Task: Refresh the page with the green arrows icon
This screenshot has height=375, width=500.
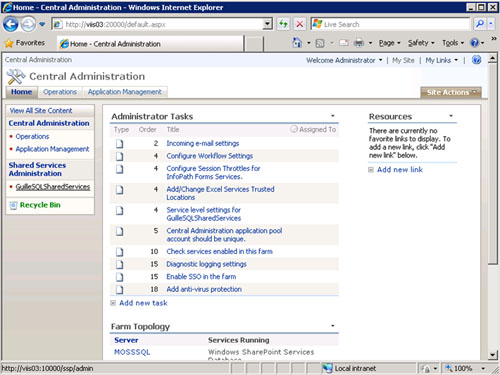Action: 283,24
